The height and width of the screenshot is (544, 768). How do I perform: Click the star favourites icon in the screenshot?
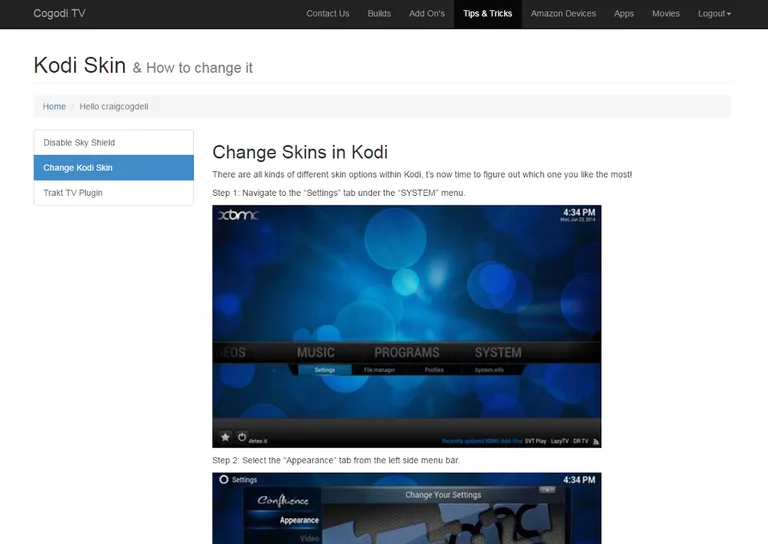tap(225, 437)
